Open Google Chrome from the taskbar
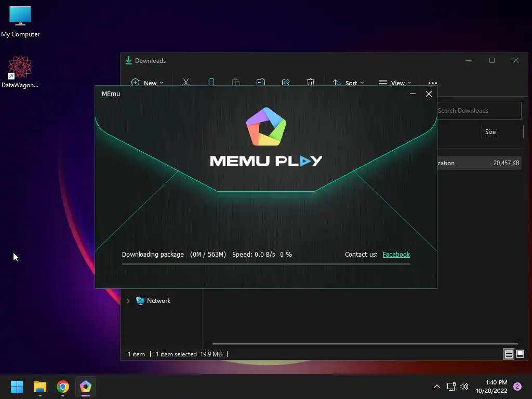 tap(63, 387)
